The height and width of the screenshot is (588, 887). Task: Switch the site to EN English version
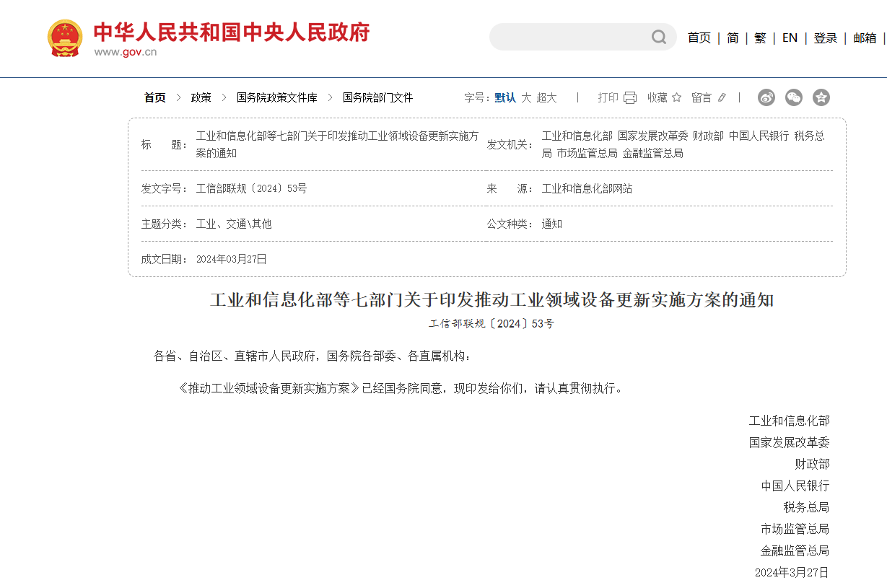[790, 38]
